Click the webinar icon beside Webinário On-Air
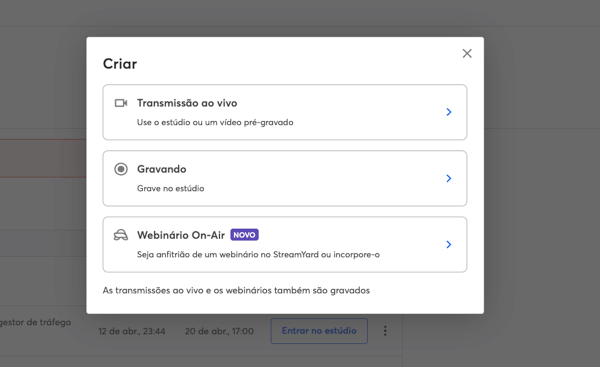The image size is (600, 367). click(121, 235)
